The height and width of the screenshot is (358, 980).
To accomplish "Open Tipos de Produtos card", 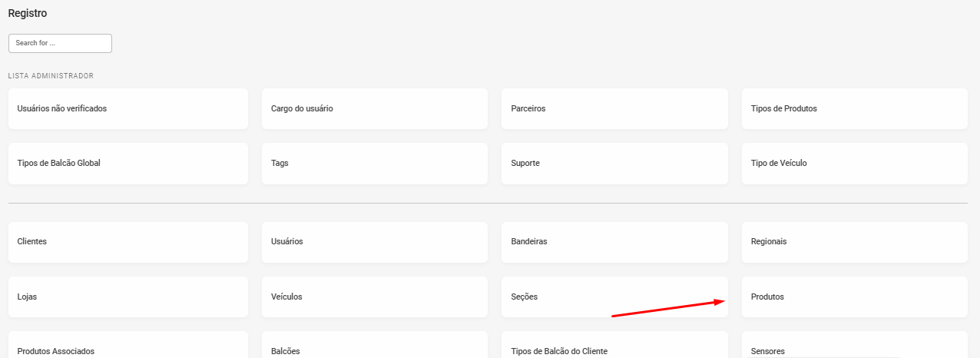I will coord(854,108).
